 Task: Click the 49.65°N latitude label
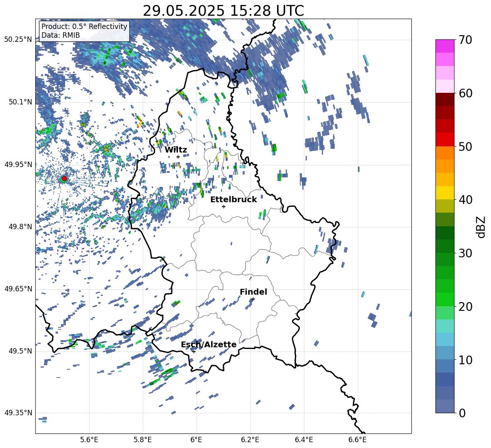coord(18,288)
